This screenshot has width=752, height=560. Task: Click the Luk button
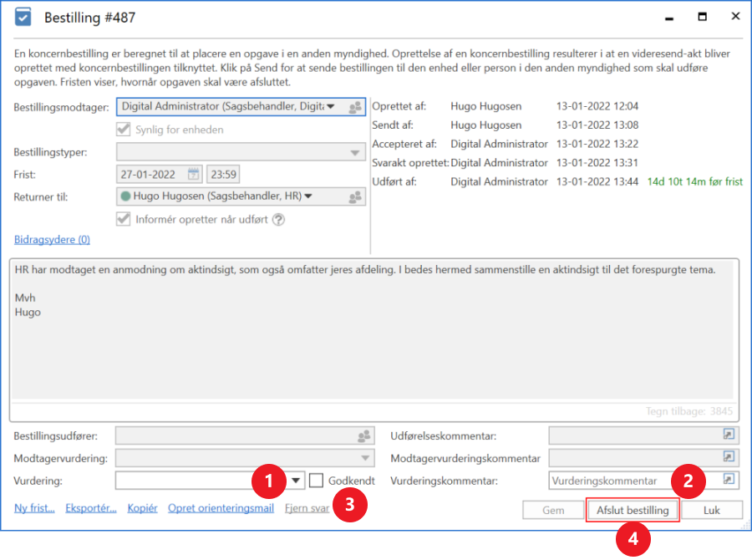[x=711, y=510]
